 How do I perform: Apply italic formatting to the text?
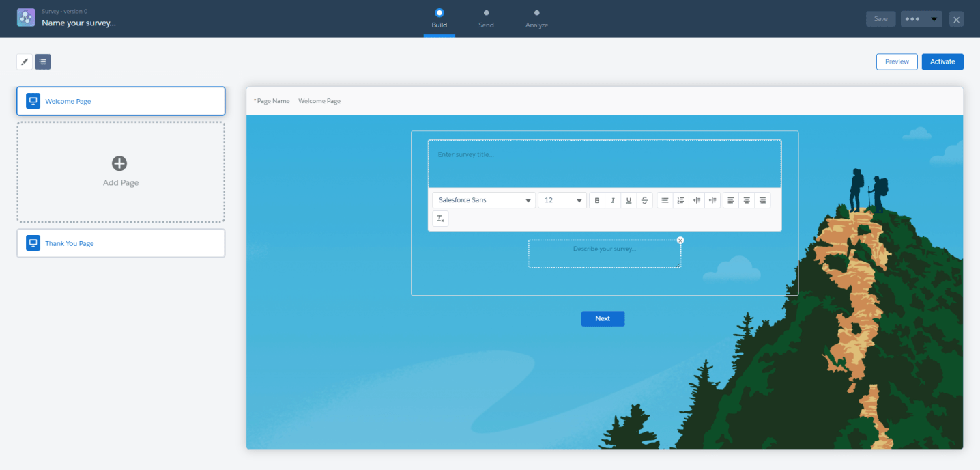(613, 200)
